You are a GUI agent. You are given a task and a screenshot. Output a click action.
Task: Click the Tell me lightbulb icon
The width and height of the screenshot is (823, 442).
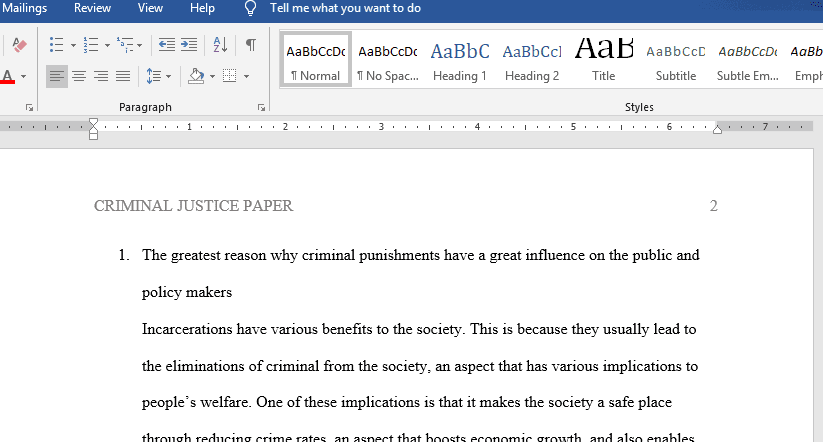[250, 8]
